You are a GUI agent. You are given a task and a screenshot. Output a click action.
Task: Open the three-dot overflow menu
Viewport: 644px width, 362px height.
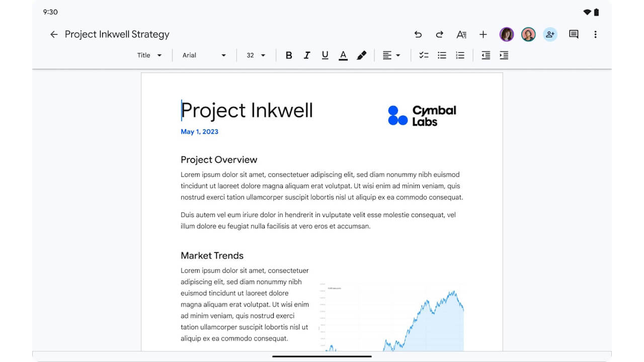click(x=595, y=34)
